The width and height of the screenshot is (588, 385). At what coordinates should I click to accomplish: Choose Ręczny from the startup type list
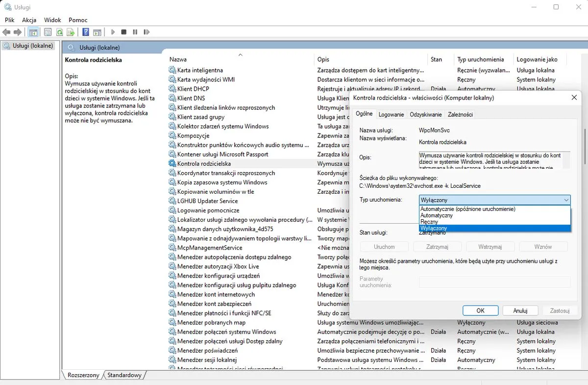click(429, 222)
